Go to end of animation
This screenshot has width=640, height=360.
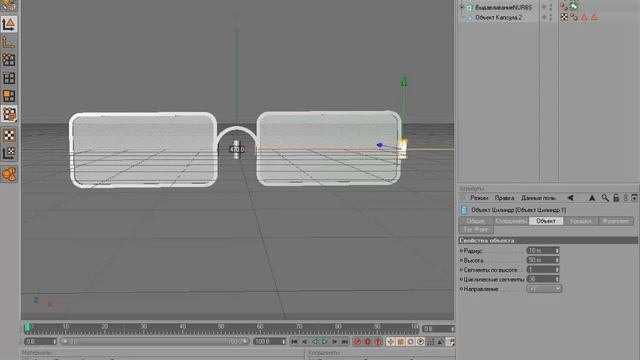click(345, 342)
